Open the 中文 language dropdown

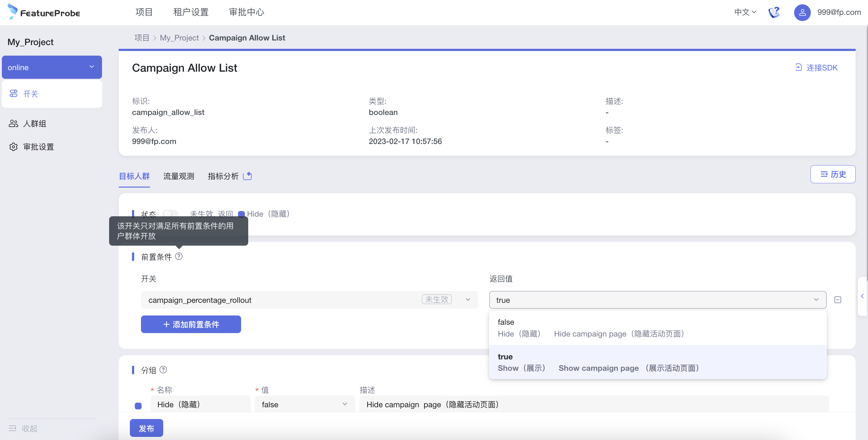coord(745,12)
